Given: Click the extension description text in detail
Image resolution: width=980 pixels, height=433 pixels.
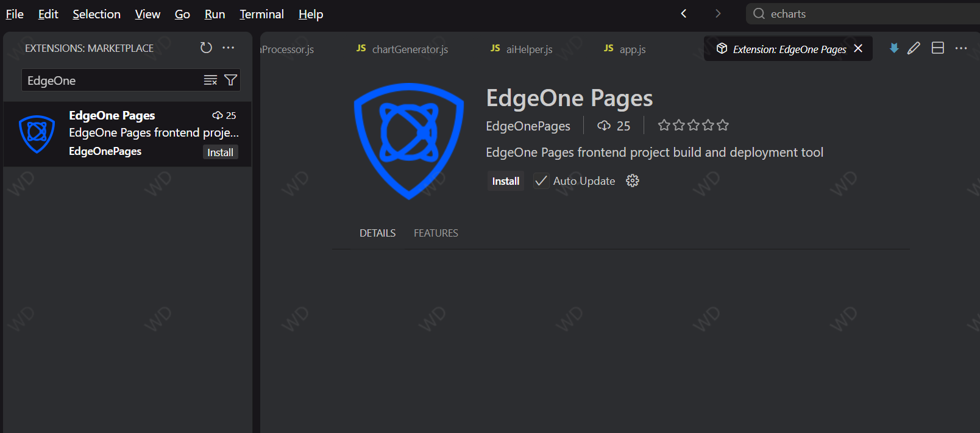Looking at the screenshot, I should point(655,152).
